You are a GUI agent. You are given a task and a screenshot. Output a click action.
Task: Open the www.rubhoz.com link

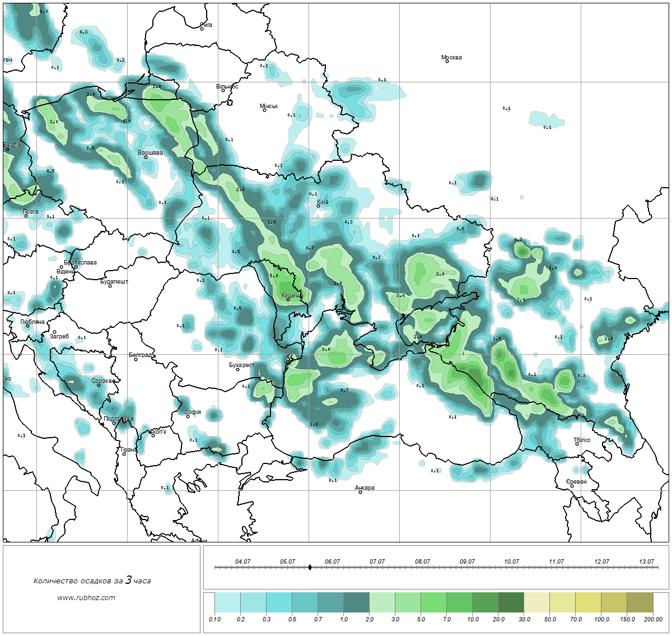click(x=86, y=597)
